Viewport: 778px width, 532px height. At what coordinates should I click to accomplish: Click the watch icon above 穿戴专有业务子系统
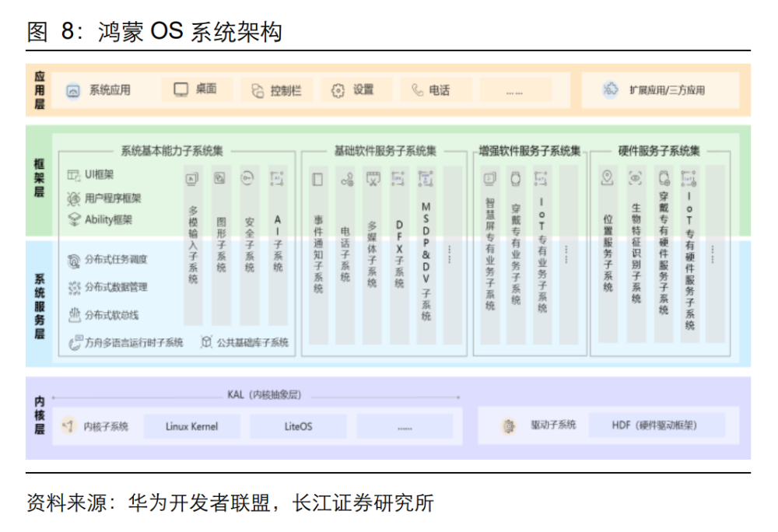pyautogui.click(x=516, y=178)
